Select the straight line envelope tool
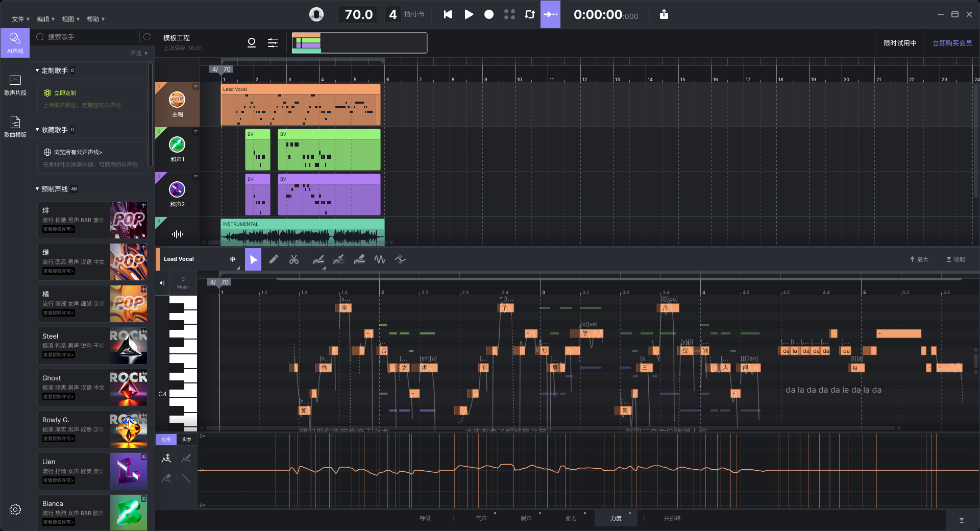 187,478
